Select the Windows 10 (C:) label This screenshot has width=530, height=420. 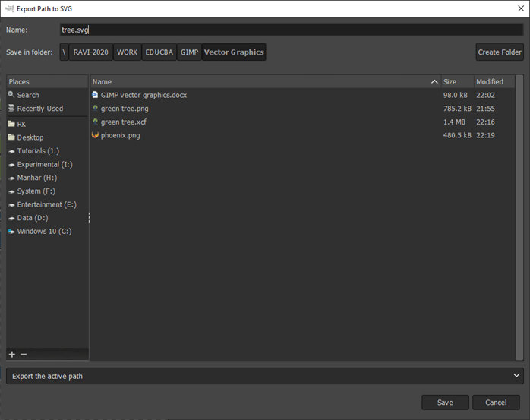[x=44, y=232]
